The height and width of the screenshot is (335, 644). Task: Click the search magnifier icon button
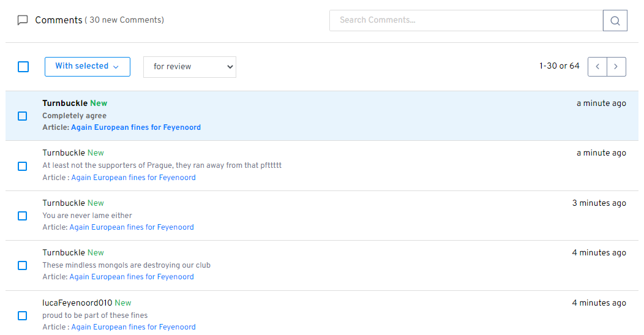pos(615,20)
